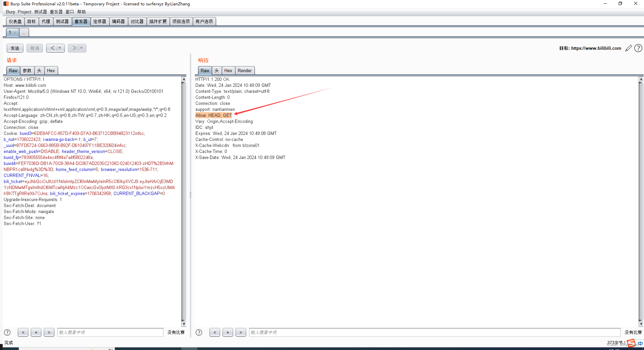Open a new Repeater tab with ellipsis
Image resolution: width=644 pixels, height=350 pixels.
coord(24,33)
